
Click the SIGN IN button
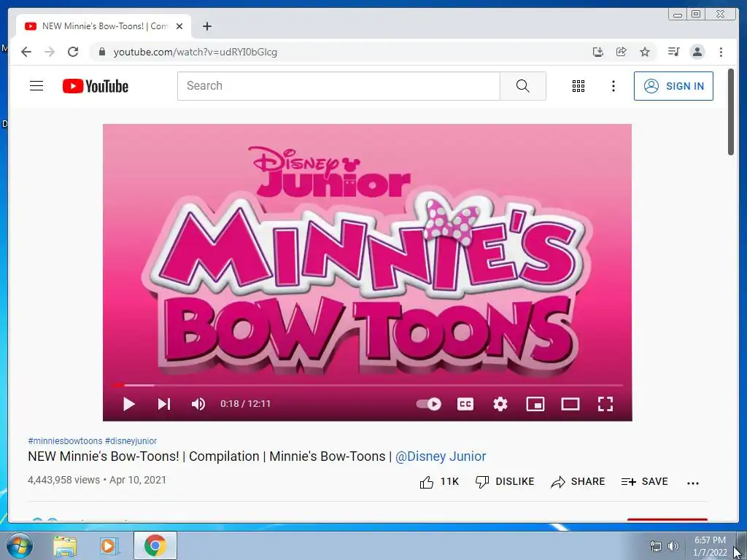pyautogui.click(x=673, y=86)
